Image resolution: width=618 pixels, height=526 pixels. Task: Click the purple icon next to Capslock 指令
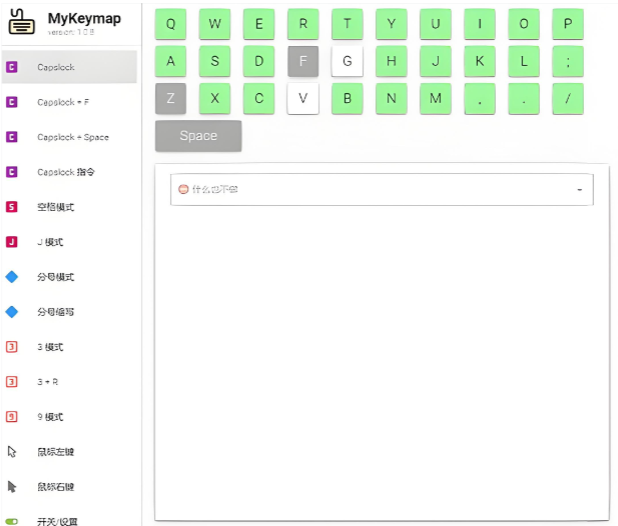point(12,172)
